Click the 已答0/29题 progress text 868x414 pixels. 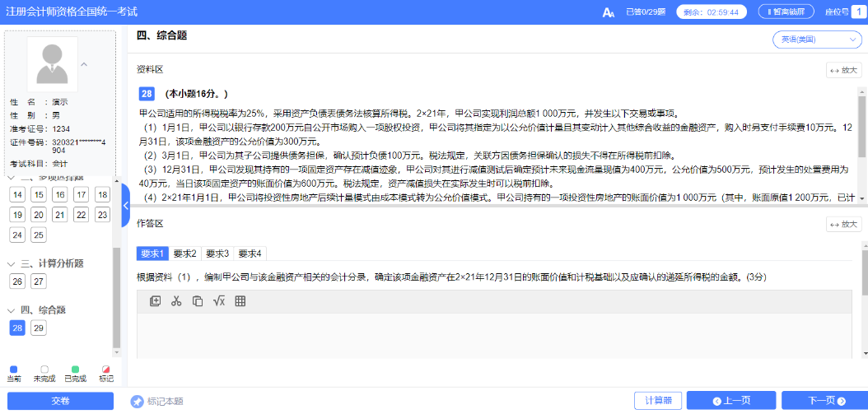click(x=646, y=12)
